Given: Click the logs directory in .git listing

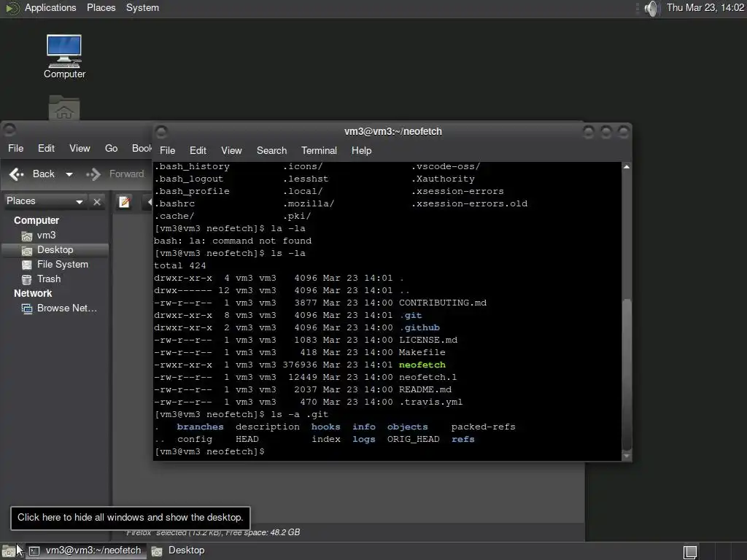Looking at the screenshot, I should point(364,439).
